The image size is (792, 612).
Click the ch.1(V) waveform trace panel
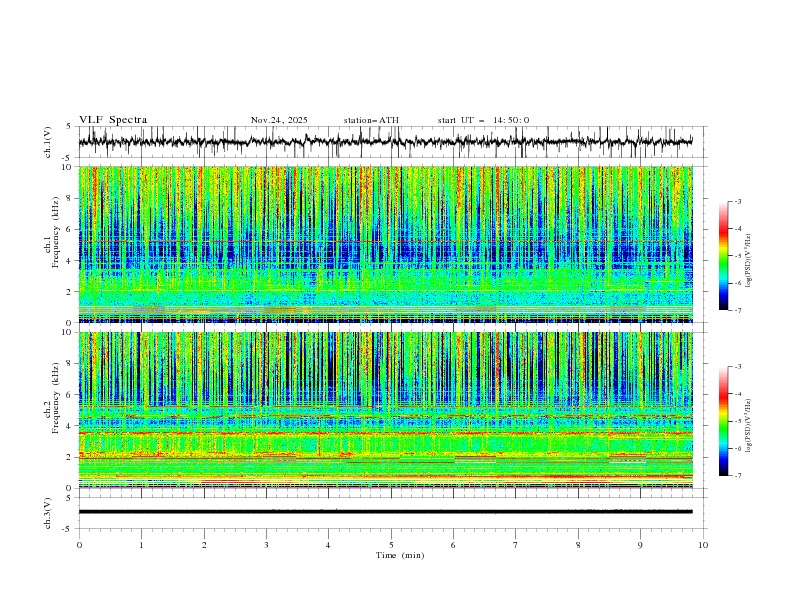pos(390,142)
